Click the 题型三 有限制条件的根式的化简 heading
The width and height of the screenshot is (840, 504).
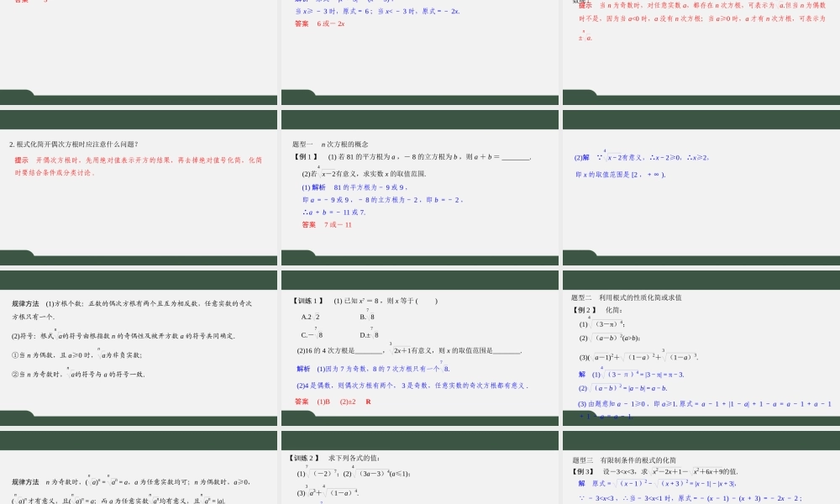tap(625, 459)
